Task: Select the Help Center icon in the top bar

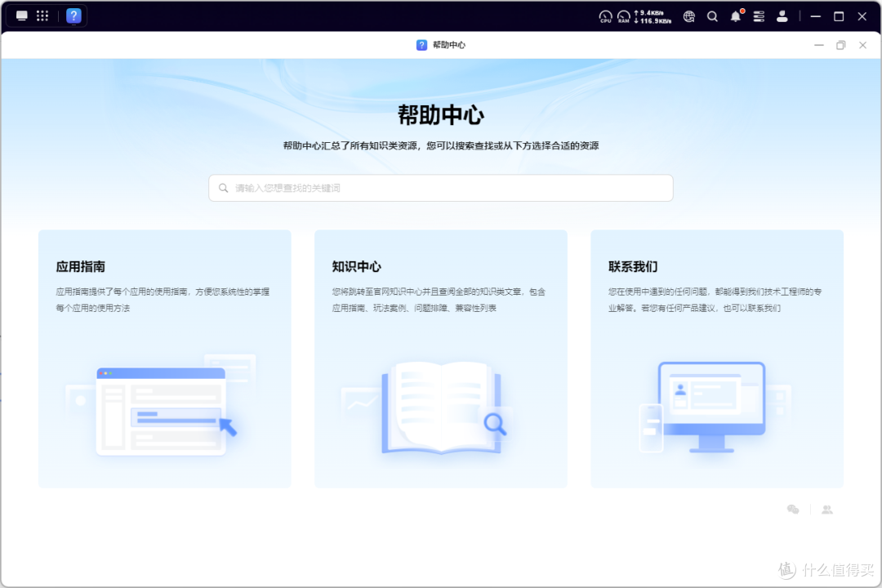Action: click(73, 16)
